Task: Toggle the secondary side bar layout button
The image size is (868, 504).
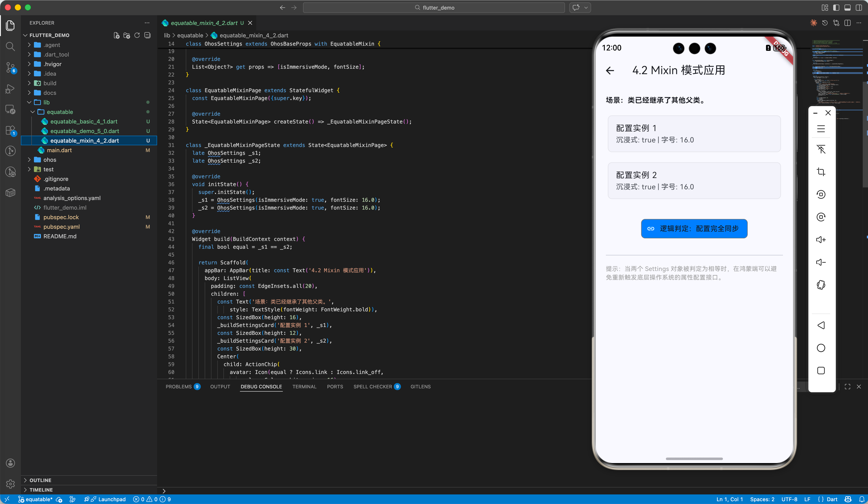Action: click(859, 8)
